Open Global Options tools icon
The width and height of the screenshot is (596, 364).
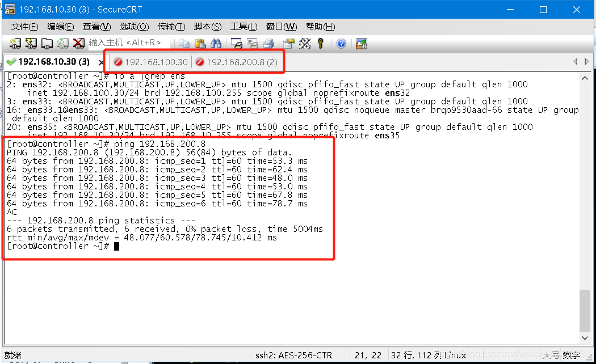305,44
